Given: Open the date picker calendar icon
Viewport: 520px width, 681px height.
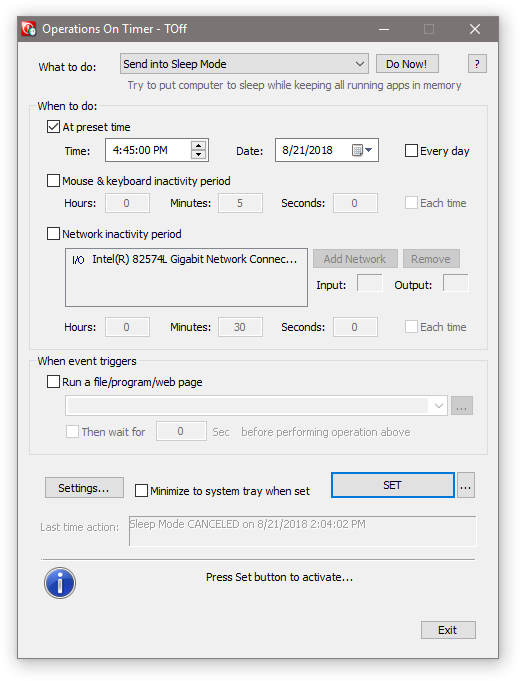Looking at the screenshot, I should tap(361, 150).
